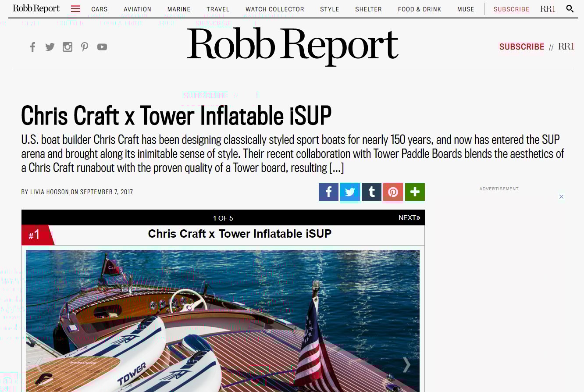Open the Marine section

point(179,9)
